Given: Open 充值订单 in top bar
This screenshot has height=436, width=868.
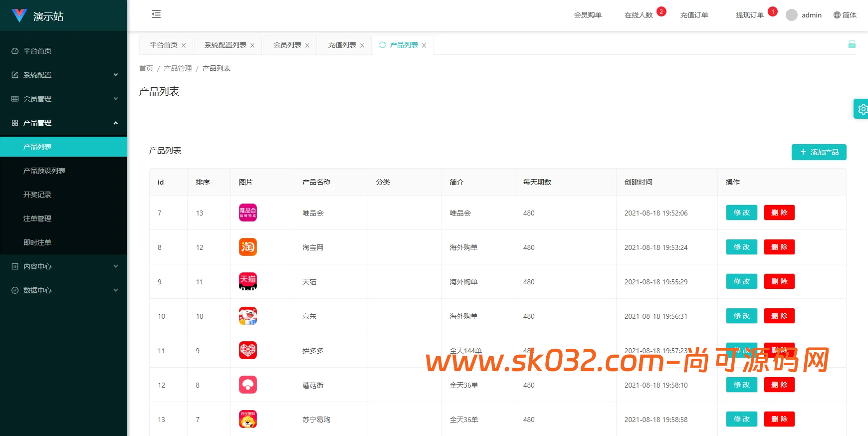Looking at the screenshot, I should pyautogui.click(x=694, y=15).
